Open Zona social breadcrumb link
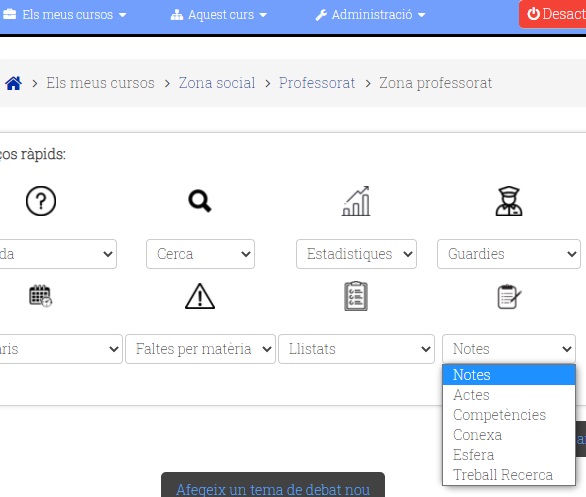The width and height of the screenshot is (586, 497). 217,83
